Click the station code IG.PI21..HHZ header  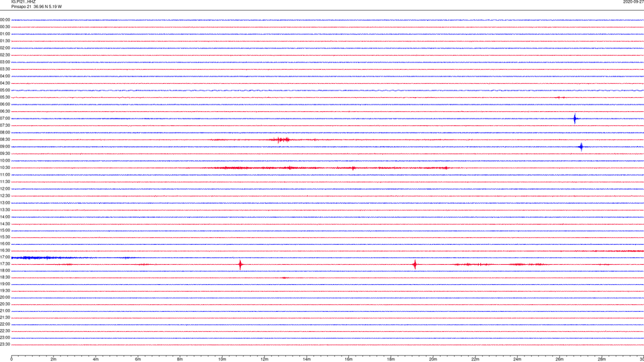click(x=23, y=1)
